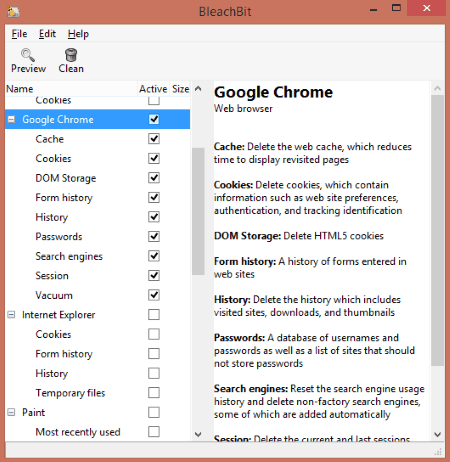Check Internet Explorer Cookies checkbox
The height and width of the screenshot is (462, 450).
(154, 334)
